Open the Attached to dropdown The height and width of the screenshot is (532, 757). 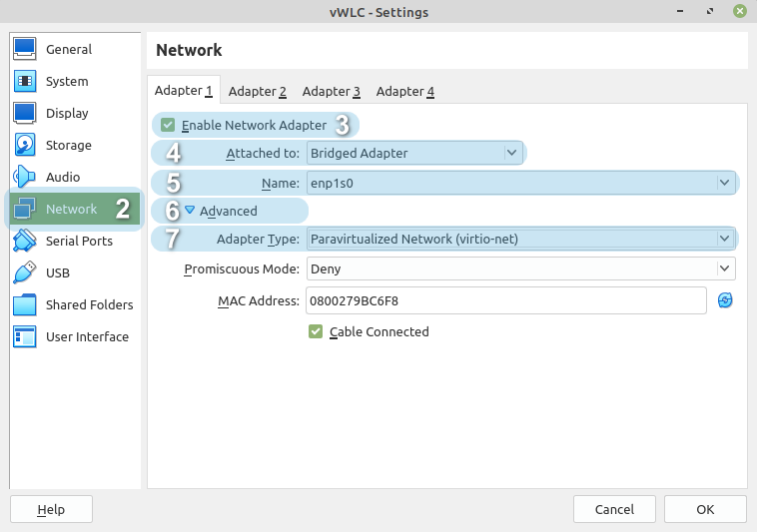pyautogui.click(x=413, y=153)
